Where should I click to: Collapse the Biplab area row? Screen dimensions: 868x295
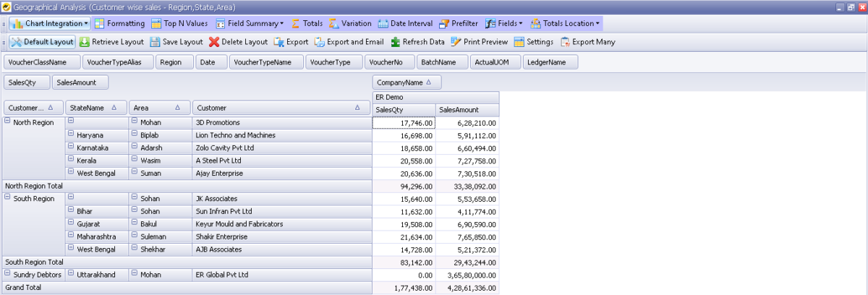[x=135, y=134]
